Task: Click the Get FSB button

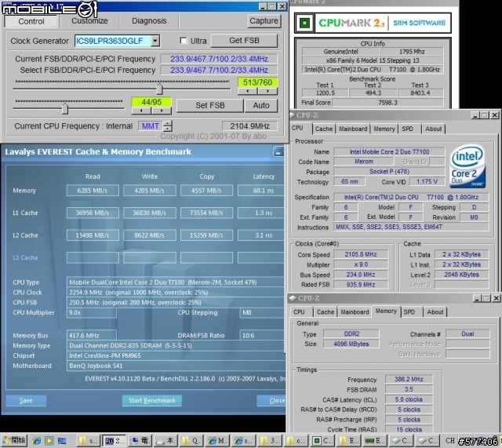Action: [244, 40]
